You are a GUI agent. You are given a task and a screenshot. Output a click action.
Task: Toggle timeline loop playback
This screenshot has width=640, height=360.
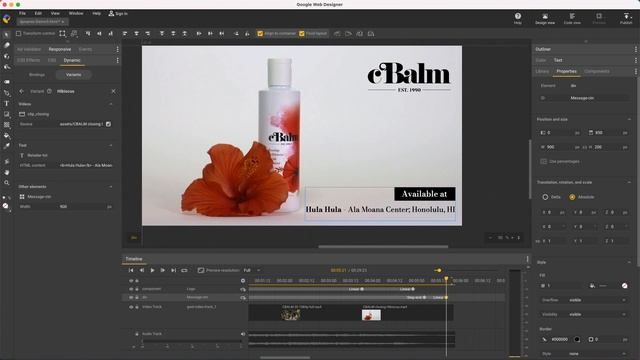pos(184,270)
